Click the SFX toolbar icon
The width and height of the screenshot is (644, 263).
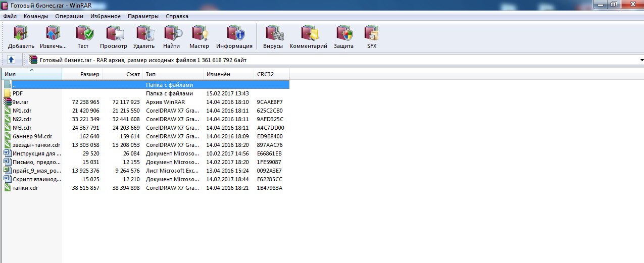click(372, 34)
